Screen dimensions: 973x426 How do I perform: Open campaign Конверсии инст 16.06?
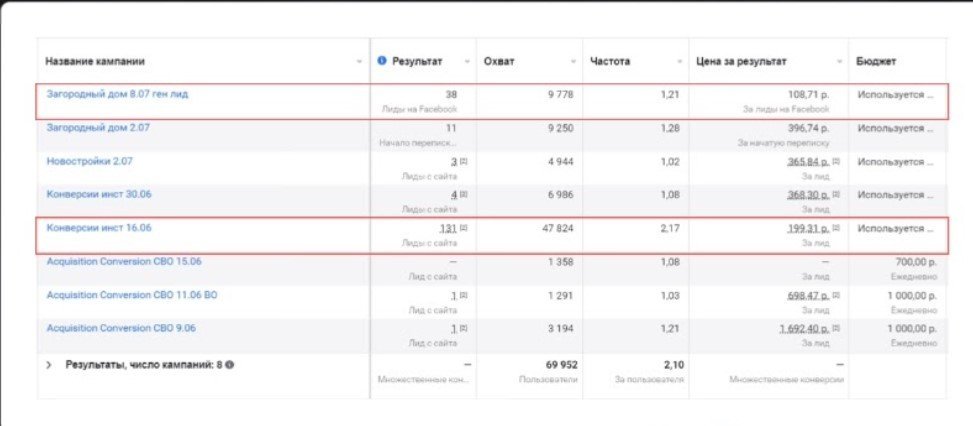[x=98, y=227]
